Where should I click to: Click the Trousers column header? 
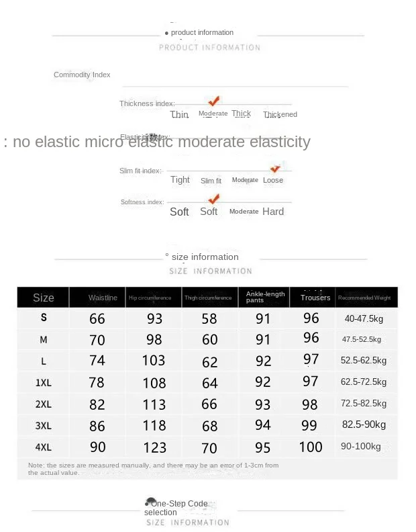coord(315,298)
